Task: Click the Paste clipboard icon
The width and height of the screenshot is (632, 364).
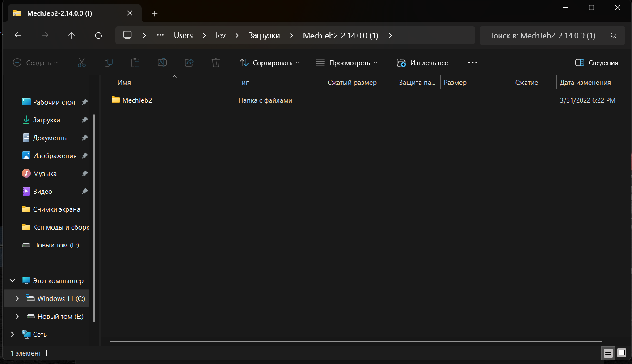Action: [135, 63]
